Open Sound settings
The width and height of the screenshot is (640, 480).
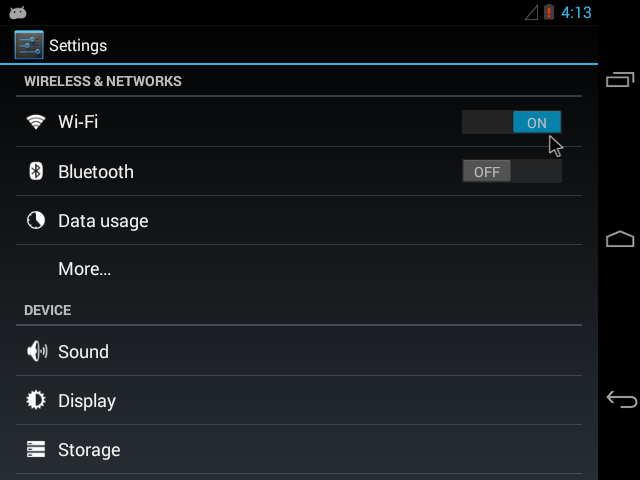[83, 351]
